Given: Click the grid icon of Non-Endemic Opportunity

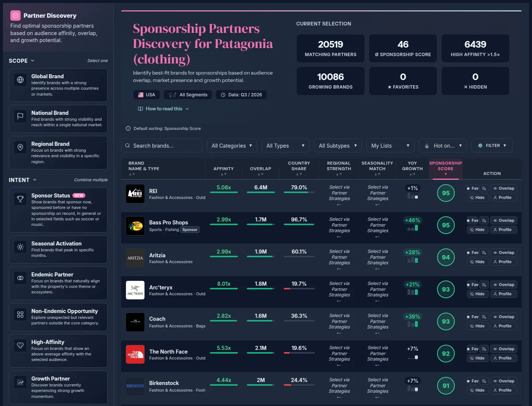Looking at the screenshot, I should (x=20, y=314).
